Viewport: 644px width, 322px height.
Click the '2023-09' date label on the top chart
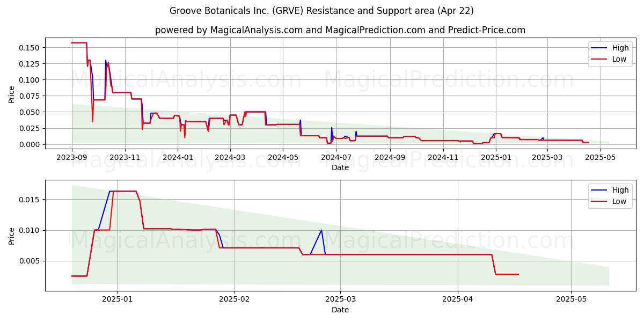coord(72,157)
